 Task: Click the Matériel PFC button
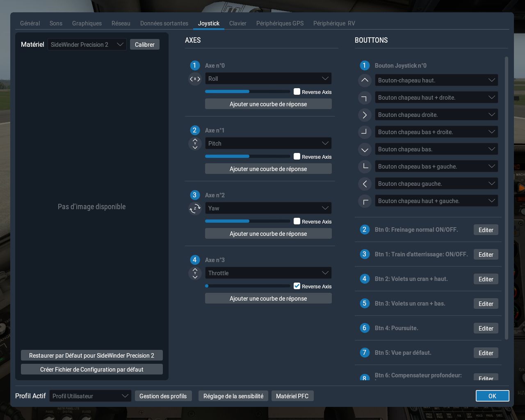[292, 396]
